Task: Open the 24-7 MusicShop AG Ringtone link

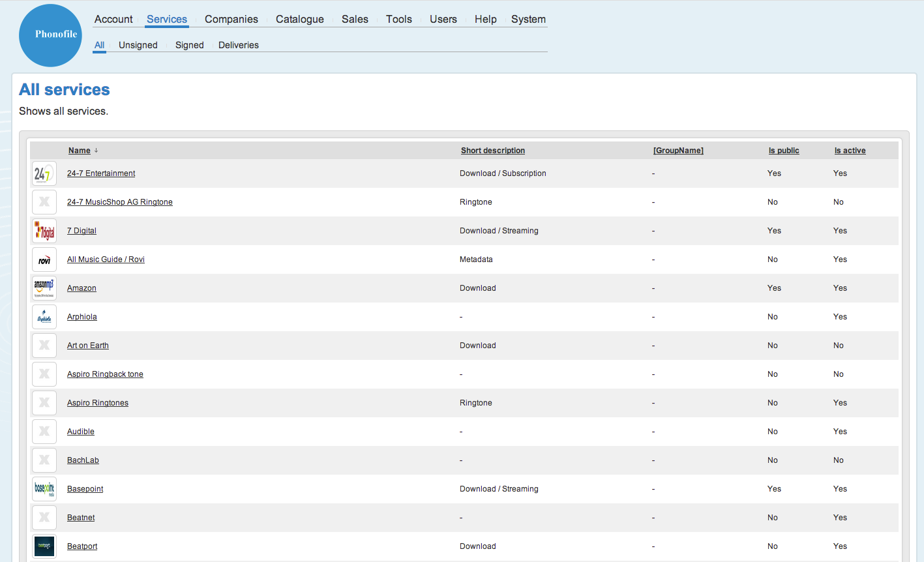Action: [x=120, y=202]
